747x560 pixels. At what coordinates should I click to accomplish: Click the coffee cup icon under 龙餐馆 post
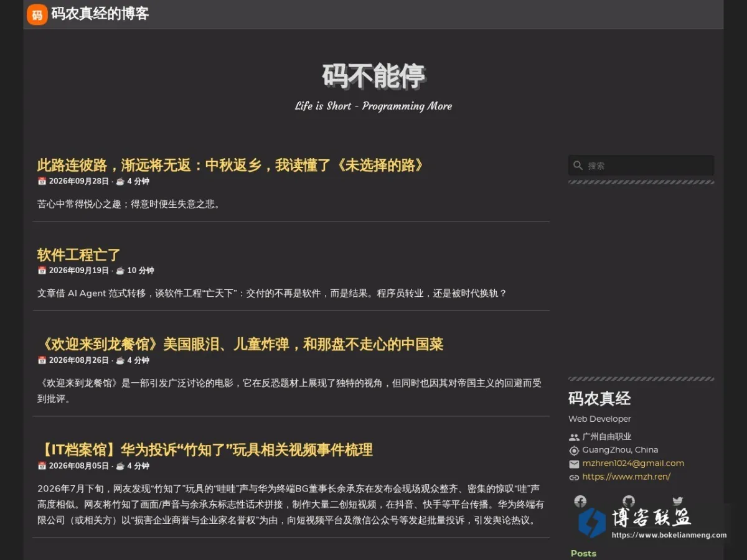click(x=120, y=360)
